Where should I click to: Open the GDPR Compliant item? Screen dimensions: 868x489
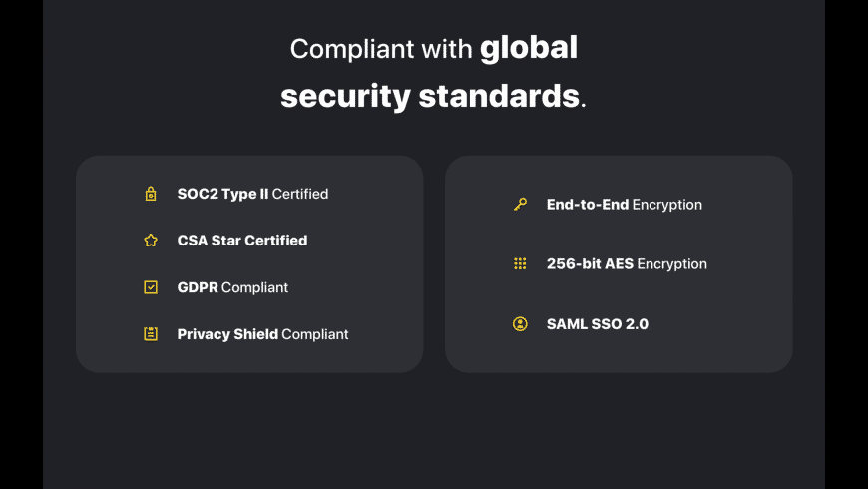[232, 287]
